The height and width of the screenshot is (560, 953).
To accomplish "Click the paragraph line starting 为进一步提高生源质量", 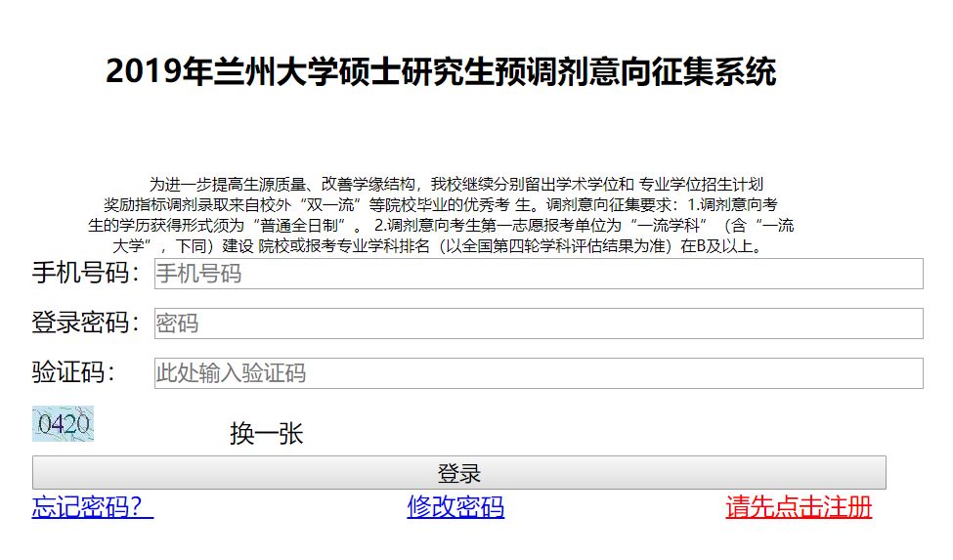I will (455, 184).
